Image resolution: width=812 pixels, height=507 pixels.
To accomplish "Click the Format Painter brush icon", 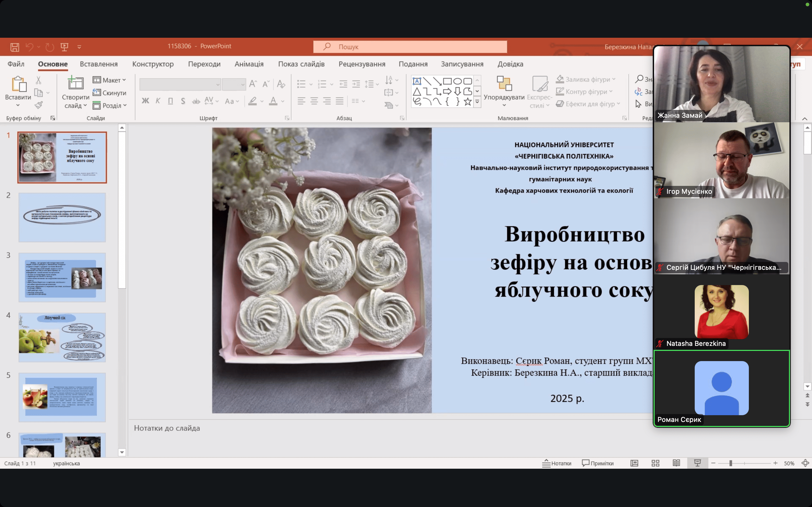I will coord(39,105).
